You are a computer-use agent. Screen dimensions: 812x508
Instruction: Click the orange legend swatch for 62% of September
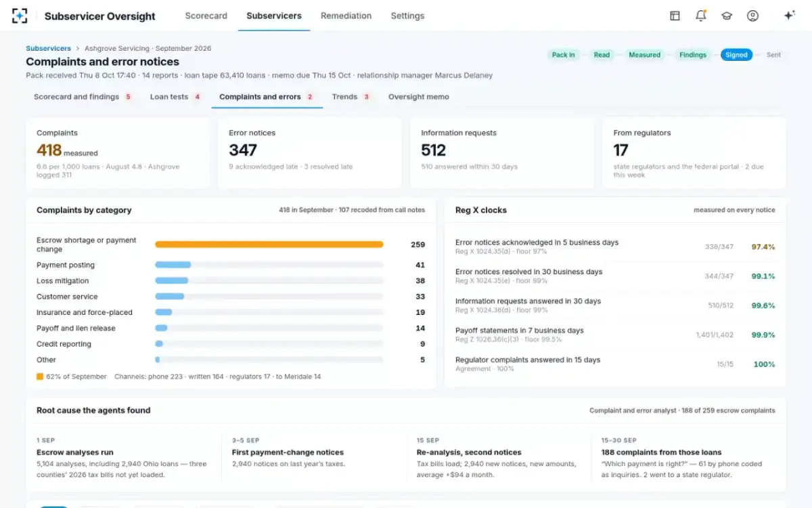(40, 377)
